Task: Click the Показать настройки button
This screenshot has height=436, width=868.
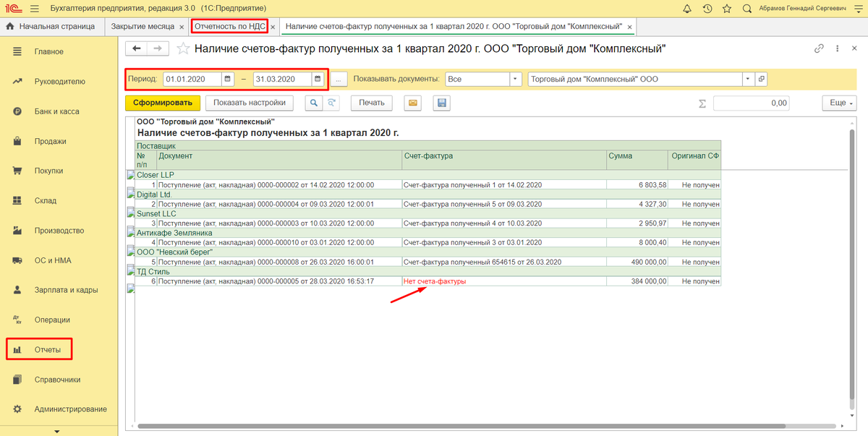Action: [x=250, y=103]
